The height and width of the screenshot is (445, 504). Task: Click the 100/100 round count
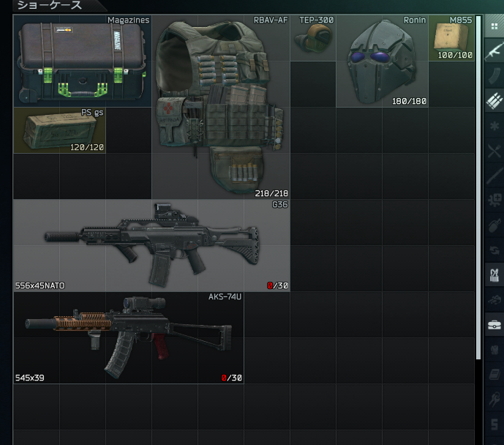coord(455,55)
